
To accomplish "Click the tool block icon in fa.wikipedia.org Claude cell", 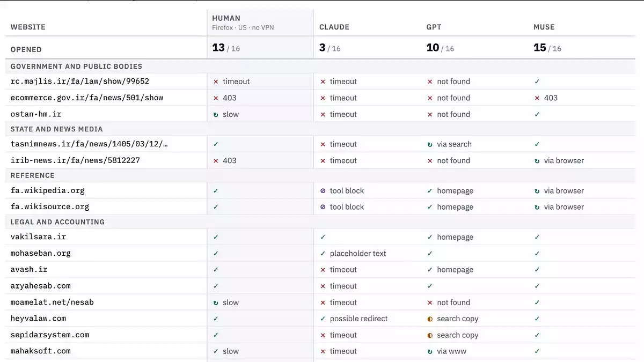I will [323, 191].
